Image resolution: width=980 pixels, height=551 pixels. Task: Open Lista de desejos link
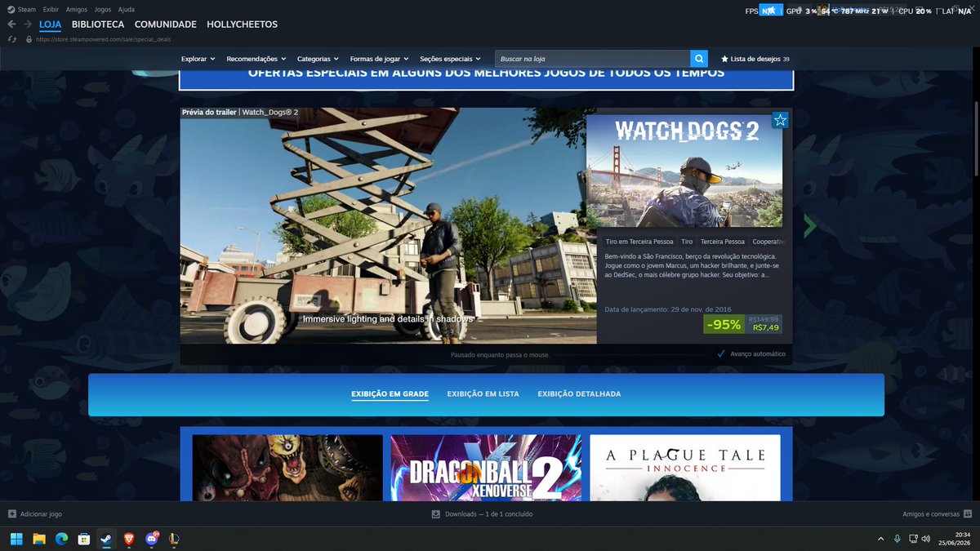755,59
